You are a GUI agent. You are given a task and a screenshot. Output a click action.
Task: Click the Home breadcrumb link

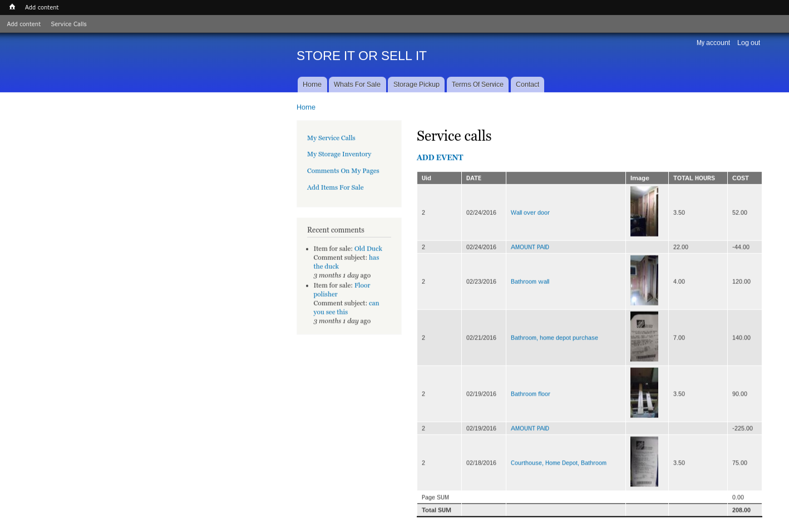coord(305,107)
